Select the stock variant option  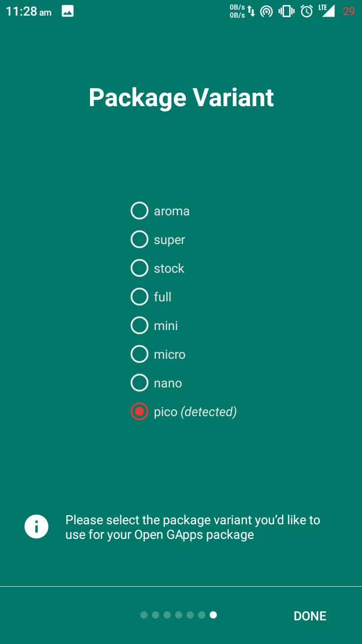click(139, 268)
